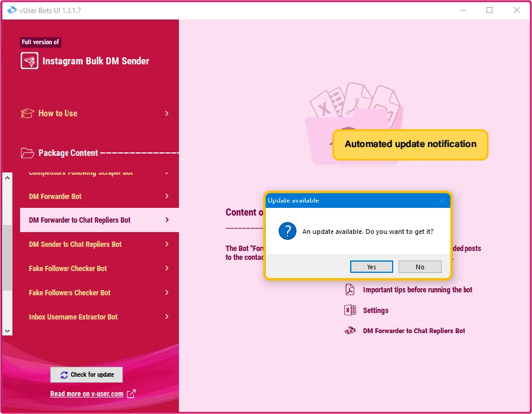Launch DM Forwarder to Chat Repliers Bot link
The height and width of the screenshot is (414, 532).
414,331
